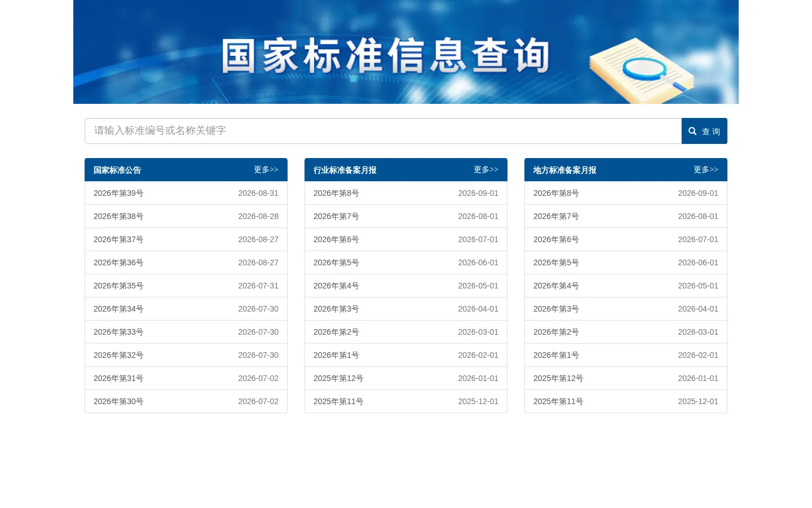The image size is (812, 508).
Task: Open 更多>> in 国家标准公告 panel
Action: [266, 169]
